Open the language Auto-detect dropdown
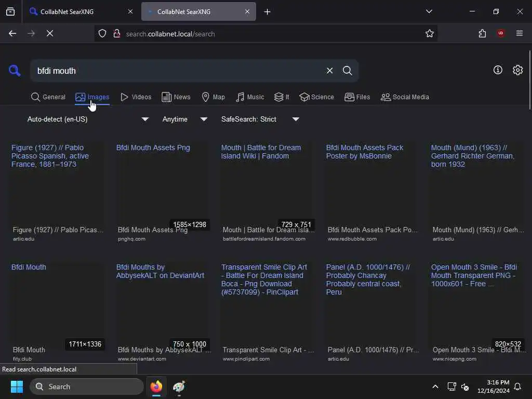 tap(88, 119)
